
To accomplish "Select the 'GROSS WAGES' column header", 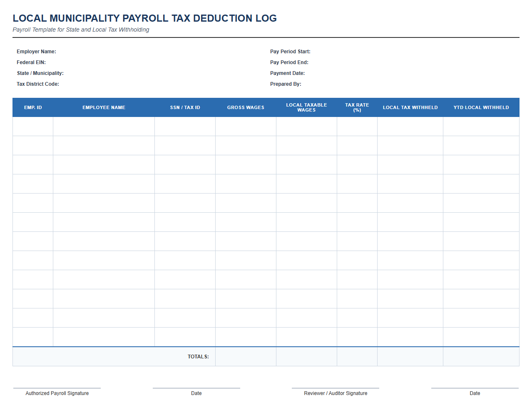I will (x=246, y=107).
